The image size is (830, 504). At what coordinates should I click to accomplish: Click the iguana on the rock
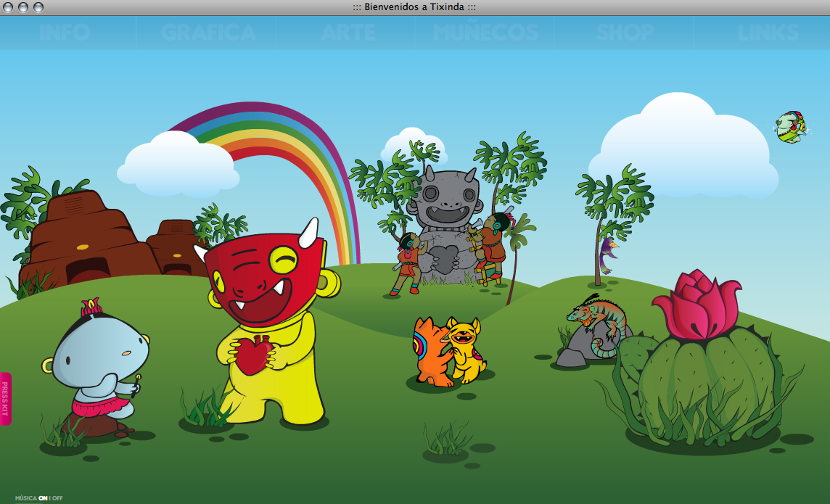coord(598,319)
